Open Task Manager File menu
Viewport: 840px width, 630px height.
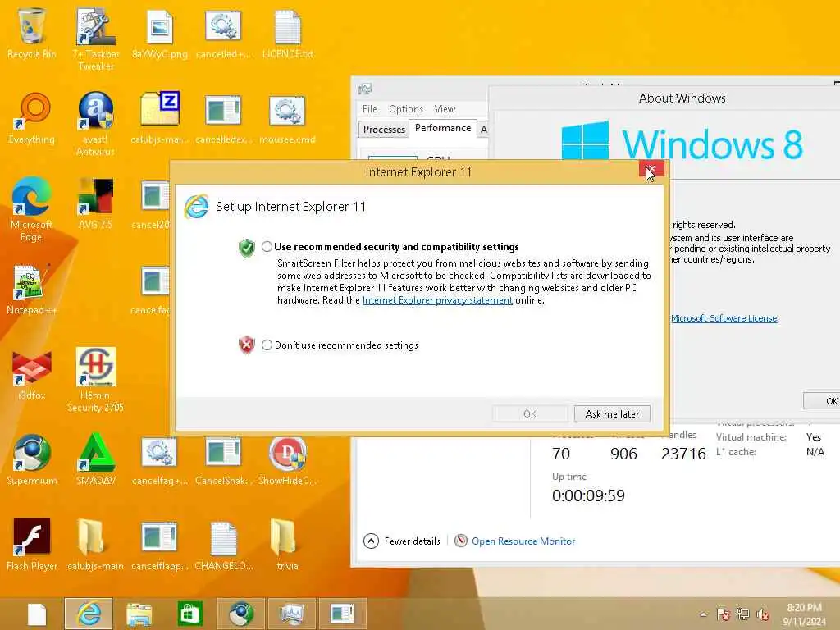click(x=370, y=109)
